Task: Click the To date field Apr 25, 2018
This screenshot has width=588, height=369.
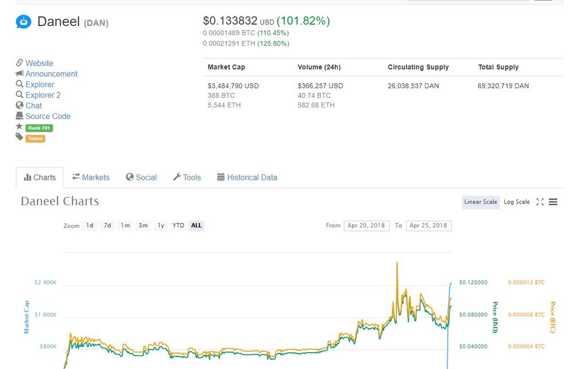Action: point(428,226)
